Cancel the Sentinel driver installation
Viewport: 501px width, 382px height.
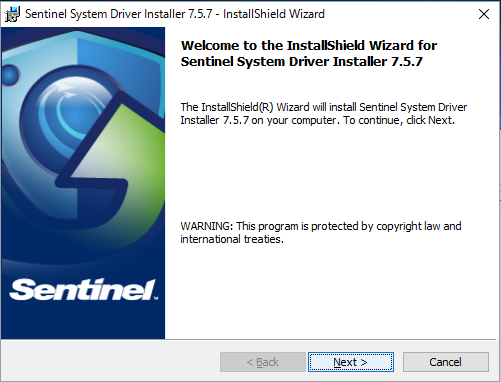point(446,362)
